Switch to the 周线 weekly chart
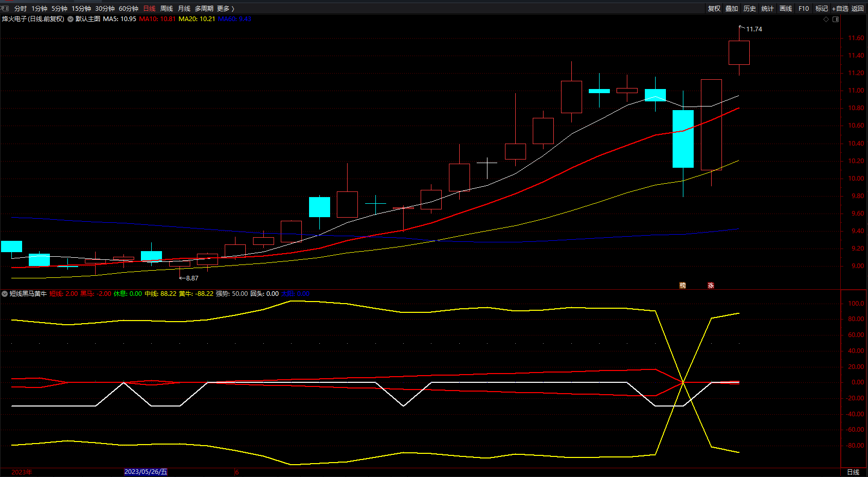 tap(167, 9)
